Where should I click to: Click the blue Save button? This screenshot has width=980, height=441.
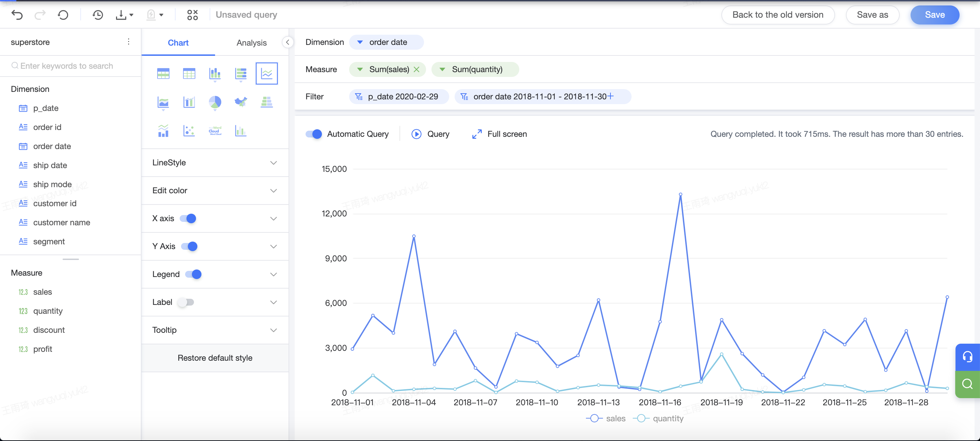tap(935, 15)
